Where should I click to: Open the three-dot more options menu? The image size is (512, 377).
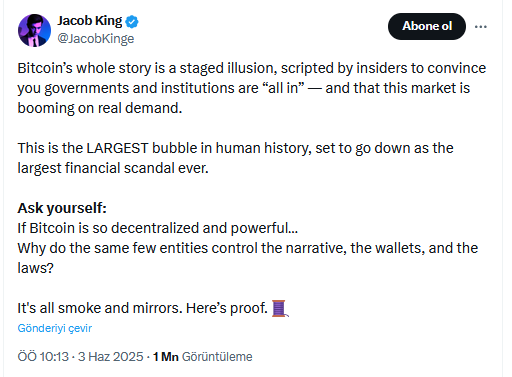pyautogui.click(x=480, y=26)
